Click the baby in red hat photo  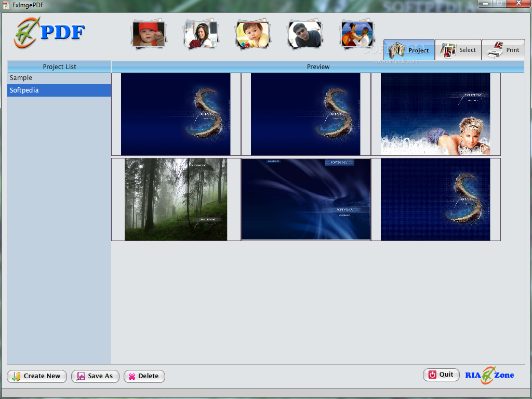148,34
